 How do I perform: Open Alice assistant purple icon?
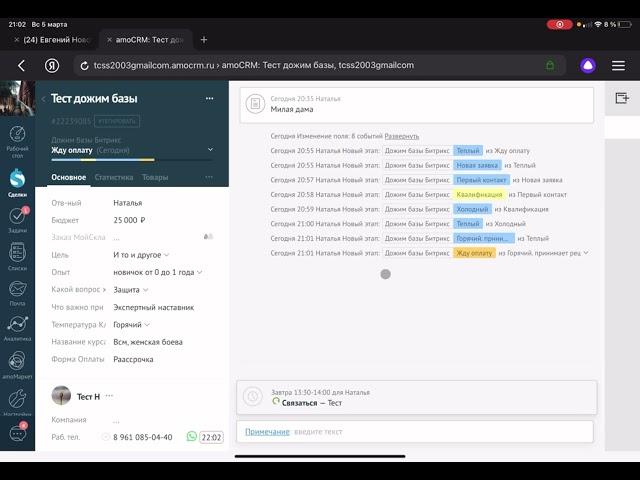[588, 65]
